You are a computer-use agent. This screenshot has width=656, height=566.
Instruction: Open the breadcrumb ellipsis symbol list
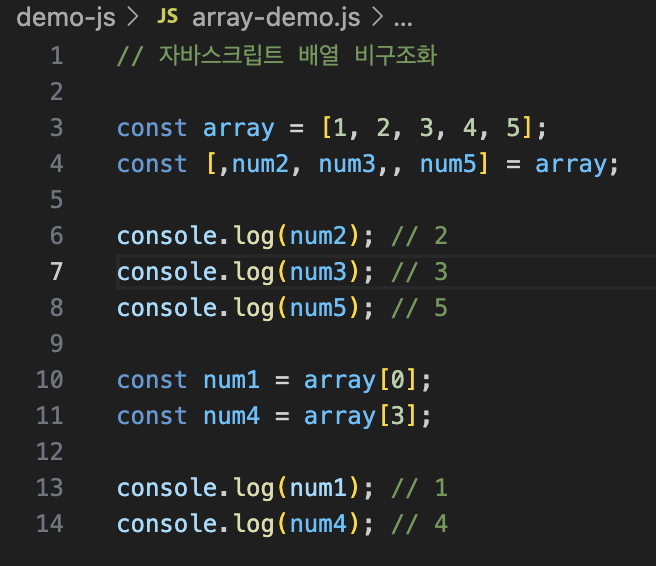coord(403,21)
